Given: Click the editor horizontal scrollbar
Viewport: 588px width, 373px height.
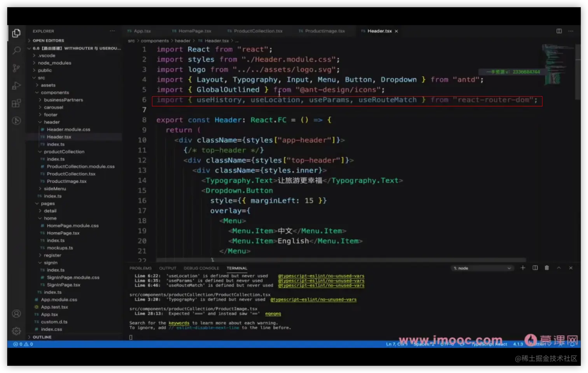Looking at the screenshot, I should pyautogui.click(x=341, y=259).
